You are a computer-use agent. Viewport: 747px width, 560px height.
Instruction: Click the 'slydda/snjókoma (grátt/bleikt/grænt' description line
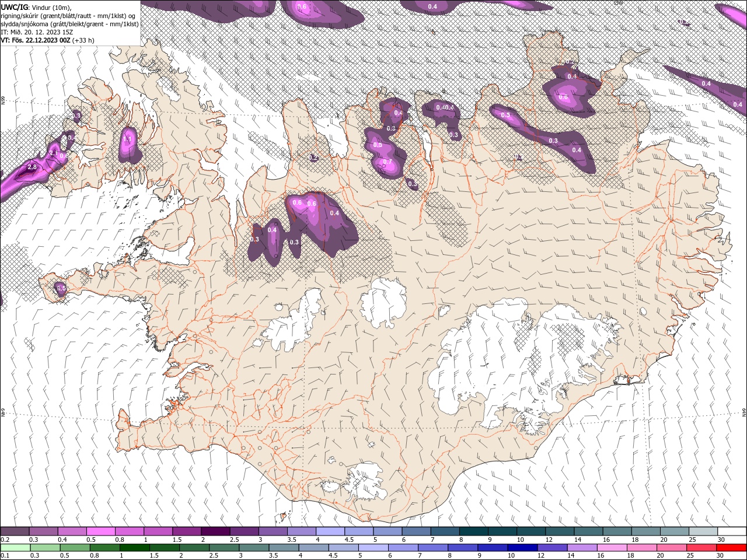(69, 24)
